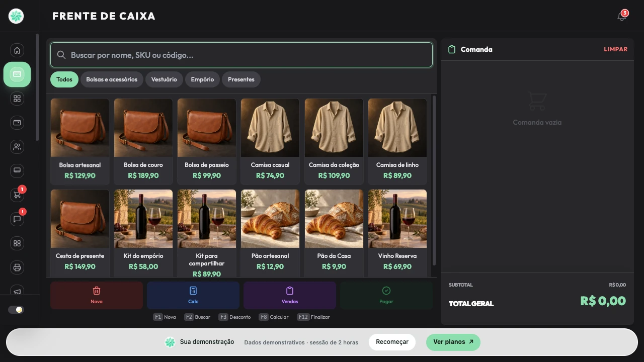644x362 pixels.
Task: Click the F3 Desconto shortcut hint
Action: tap(234, 317)
